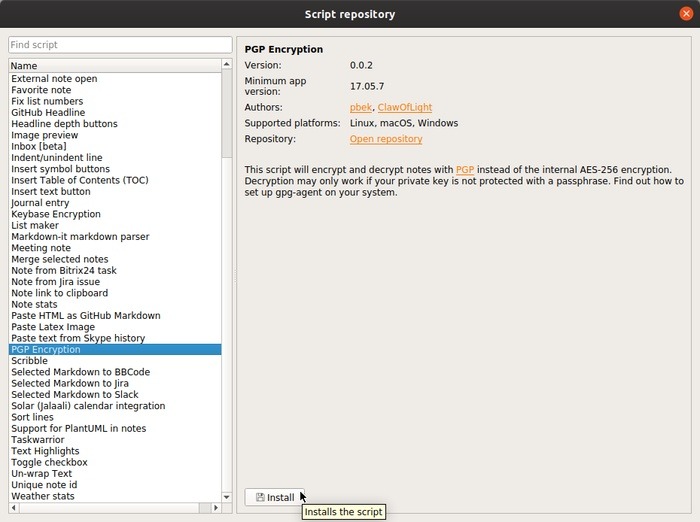Select Selected Markdown to Slack
Viewport: 700px width, 522px height.
tap(115, 395)
